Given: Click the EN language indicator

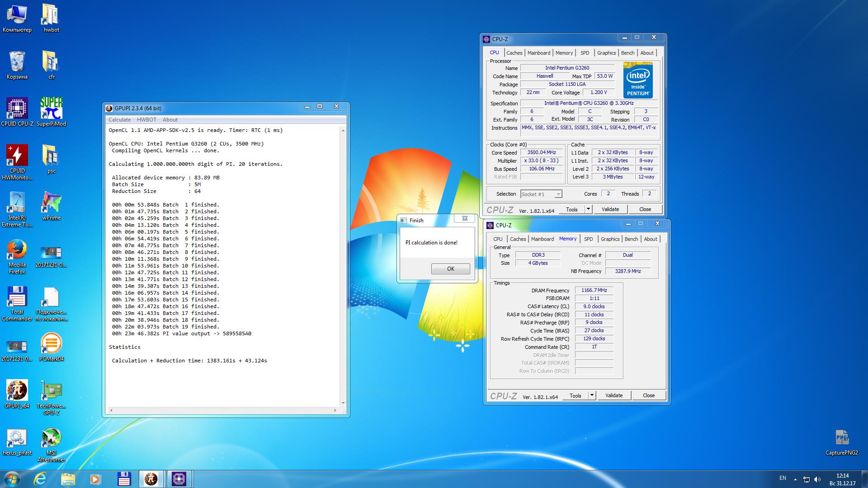Looking at the screenshot, I should [x=783, y=478].
